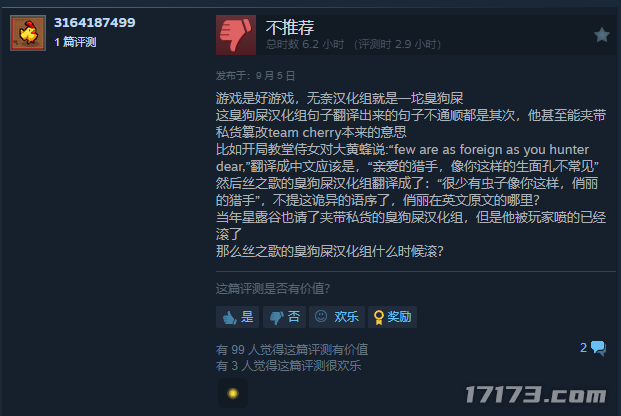Screen dimensions: 621x416
Task: Click the comment count number "2"
Action: [583, 348]
